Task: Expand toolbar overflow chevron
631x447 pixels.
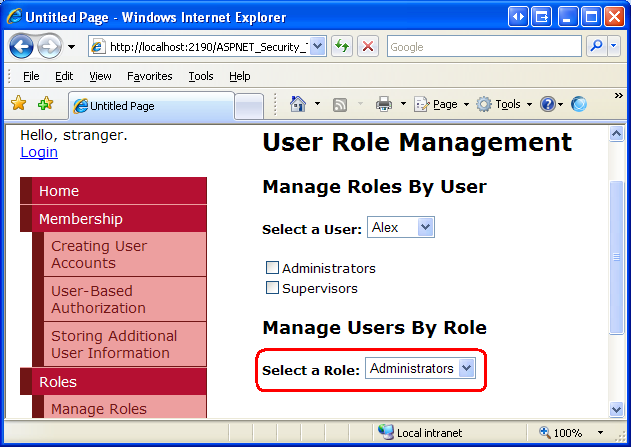Action: [619, 95]
